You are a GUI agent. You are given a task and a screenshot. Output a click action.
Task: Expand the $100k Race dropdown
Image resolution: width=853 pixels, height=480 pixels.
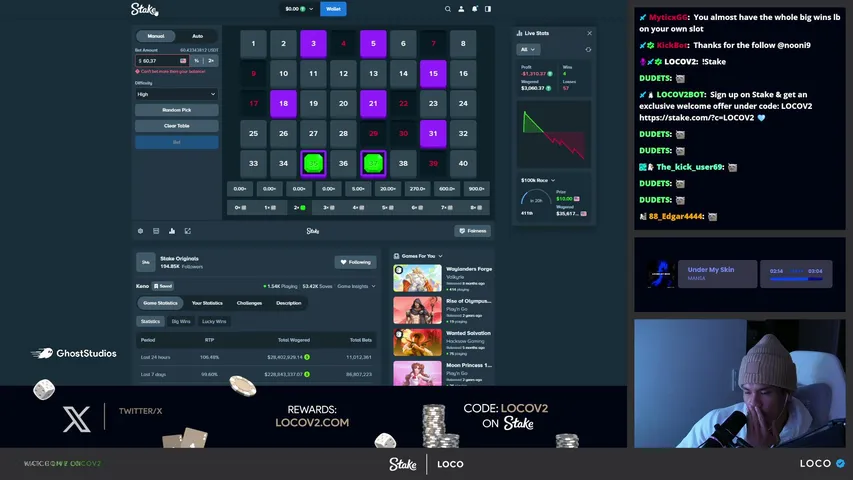(537, 180)
